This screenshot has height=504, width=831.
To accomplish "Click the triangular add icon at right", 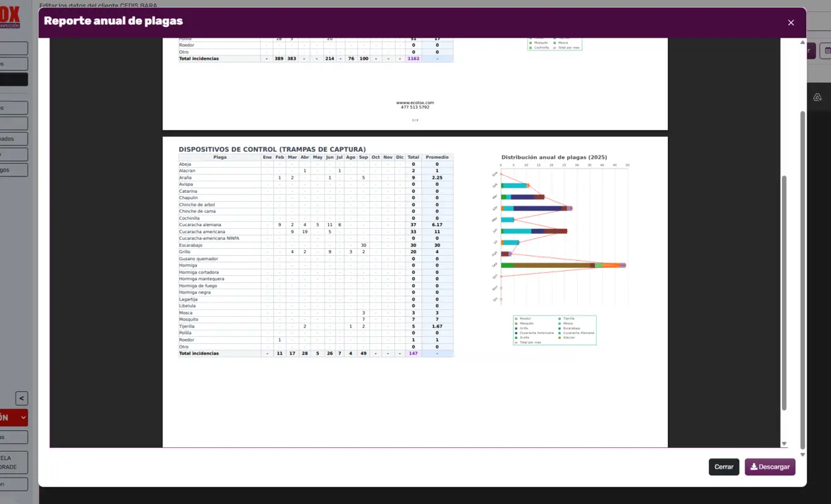I will coord(817,97).
